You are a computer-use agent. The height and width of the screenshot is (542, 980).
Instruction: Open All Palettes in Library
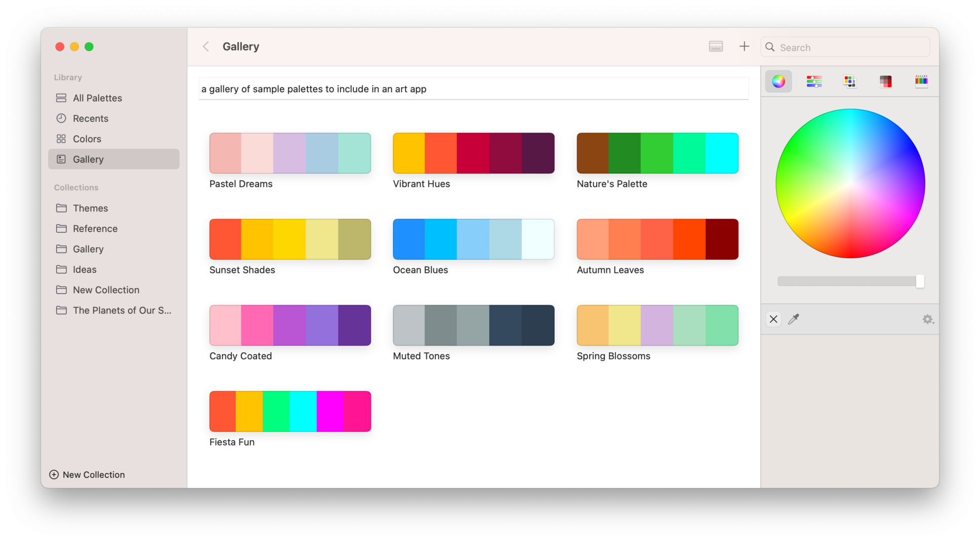point(114,98)
